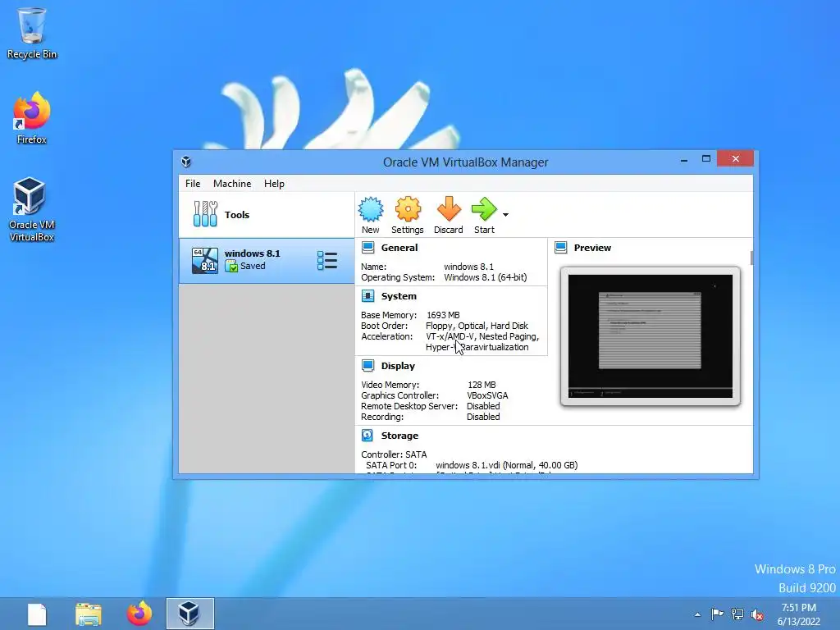Click the VirtualBox title bar cube icon
Screen dimensions: 840x630
186,162
